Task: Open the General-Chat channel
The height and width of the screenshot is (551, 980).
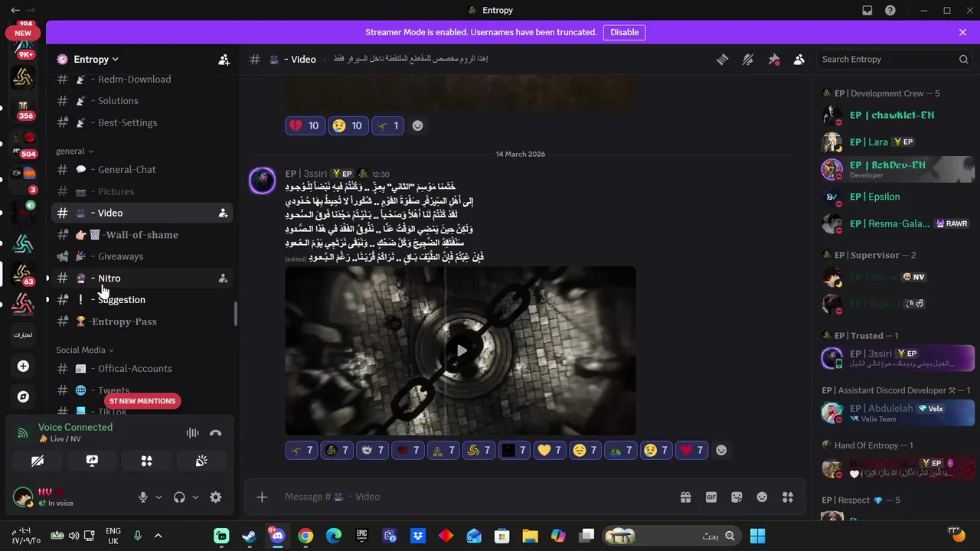Action: 142,170
